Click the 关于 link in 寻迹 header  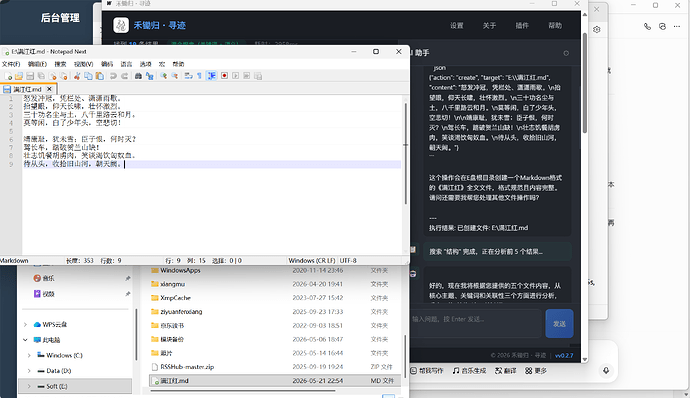489,26
